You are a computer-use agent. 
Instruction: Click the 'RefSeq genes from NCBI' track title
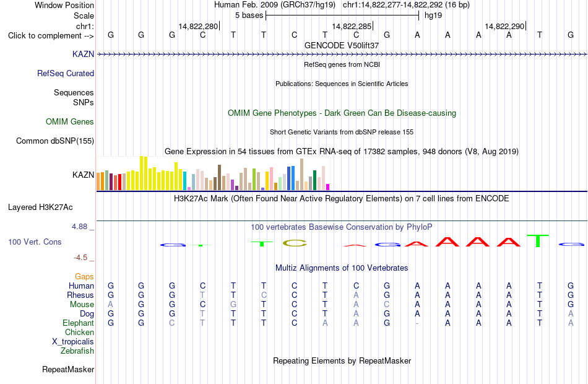click(x=342, y=64)
